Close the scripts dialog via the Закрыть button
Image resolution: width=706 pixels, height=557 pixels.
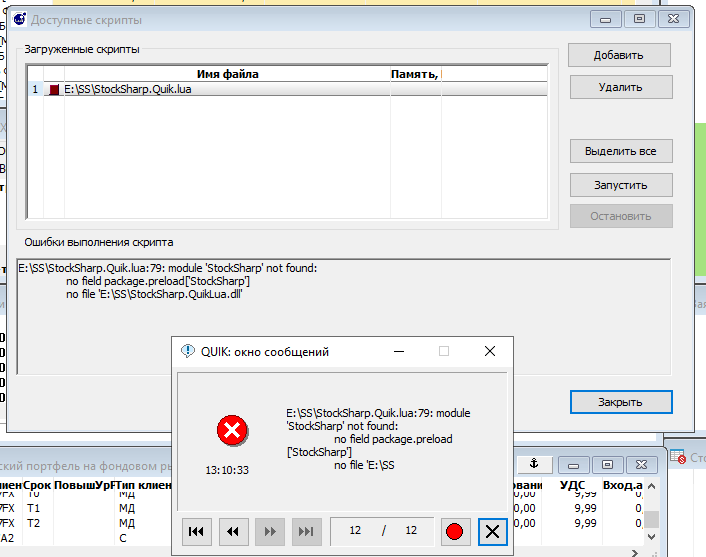(621, 402)
